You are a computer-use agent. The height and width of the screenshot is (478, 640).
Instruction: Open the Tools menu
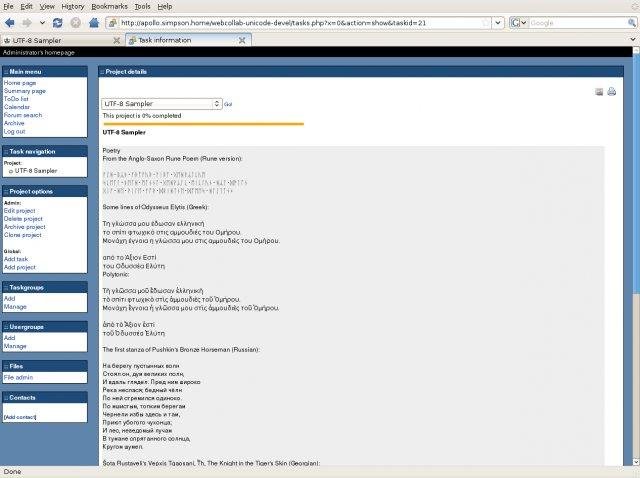pyautogui.click(x=142, y=7)
